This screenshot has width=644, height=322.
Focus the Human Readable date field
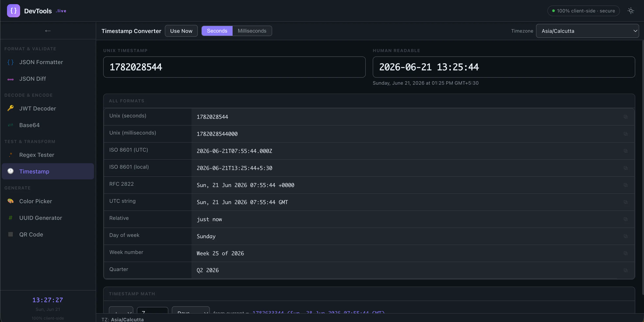(x=504, y=67)
